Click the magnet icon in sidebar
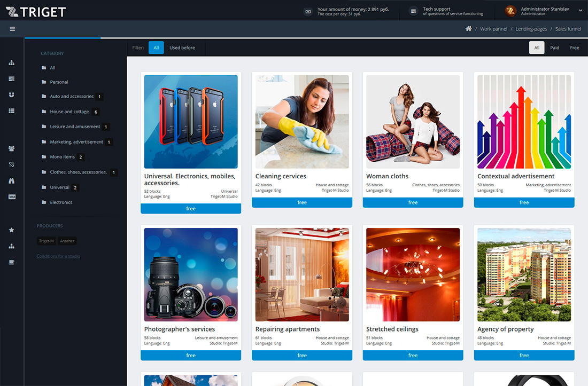588x386 pixels. (x=12, y=94)
